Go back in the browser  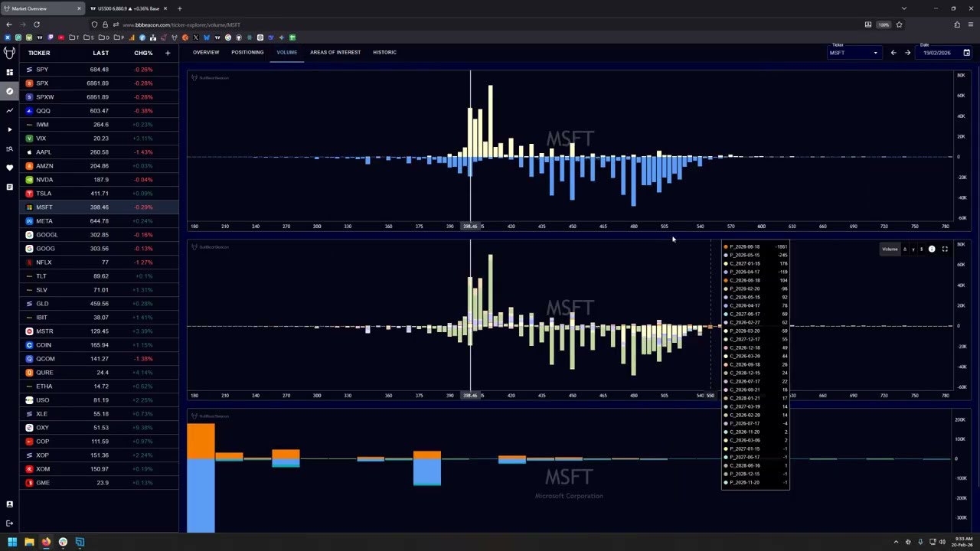tap(9, 24)
